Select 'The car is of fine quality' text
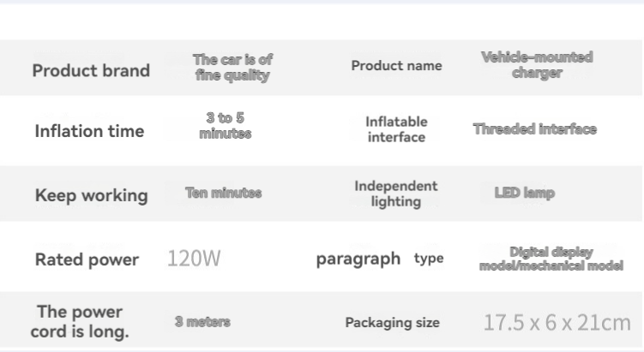644x352 pixels. pos(232,68)
